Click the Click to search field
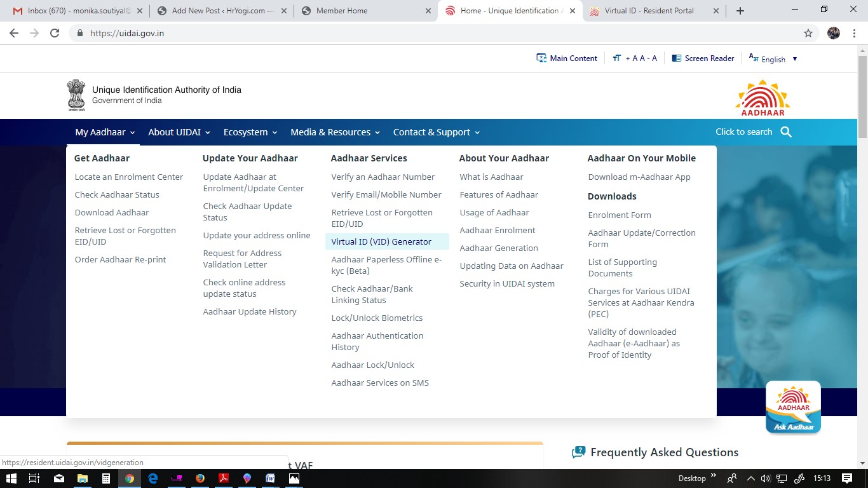 743,132
